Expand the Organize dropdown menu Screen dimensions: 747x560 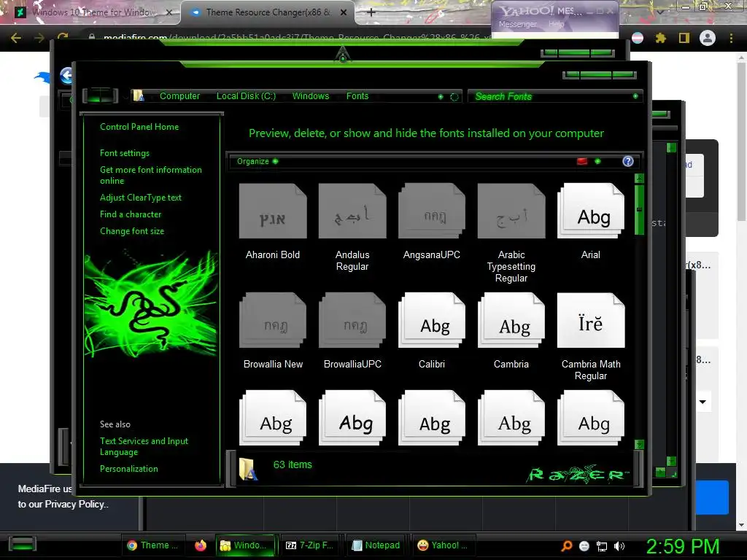coord(258,161)
